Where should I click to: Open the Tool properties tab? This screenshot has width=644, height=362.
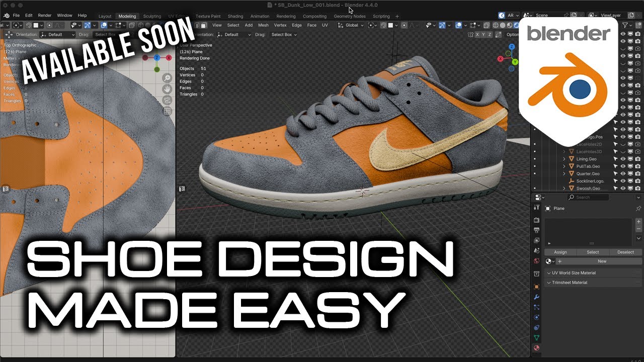click(x=536, y=208)
